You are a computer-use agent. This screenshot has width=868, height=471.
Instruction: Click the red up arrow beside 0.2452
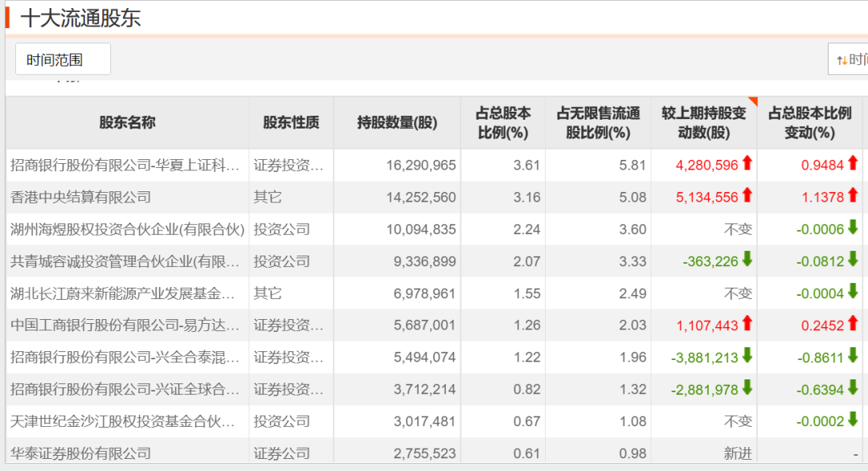pyautogui.click(x=853, y=323)
